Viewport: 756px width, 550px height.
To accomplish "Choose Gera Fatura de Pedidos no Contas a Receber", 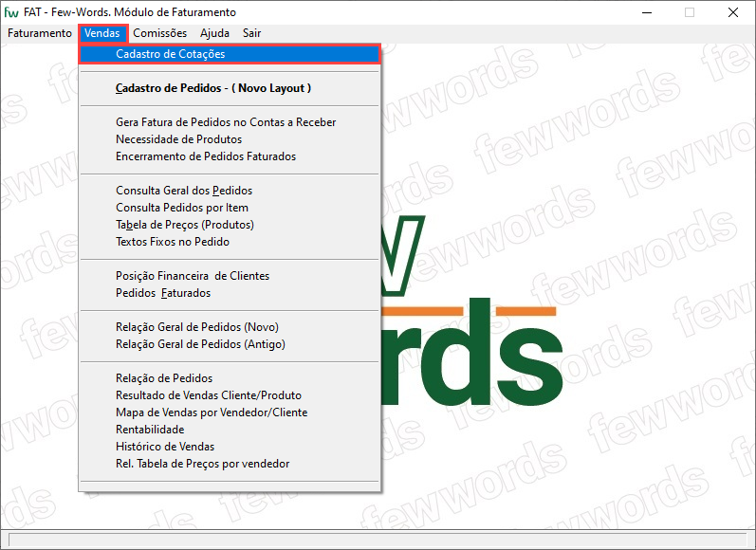I will point(230,122).
